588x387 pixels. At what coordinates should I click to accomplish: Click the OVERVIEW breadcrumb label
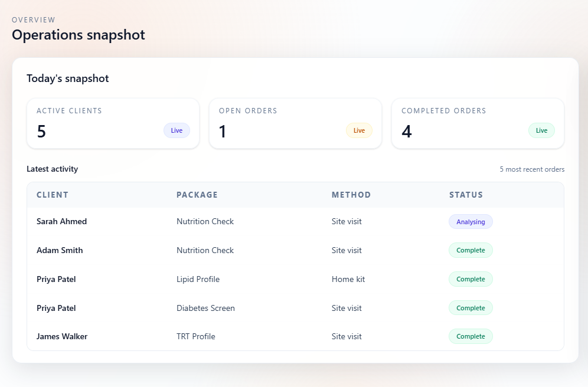point(34,19)
